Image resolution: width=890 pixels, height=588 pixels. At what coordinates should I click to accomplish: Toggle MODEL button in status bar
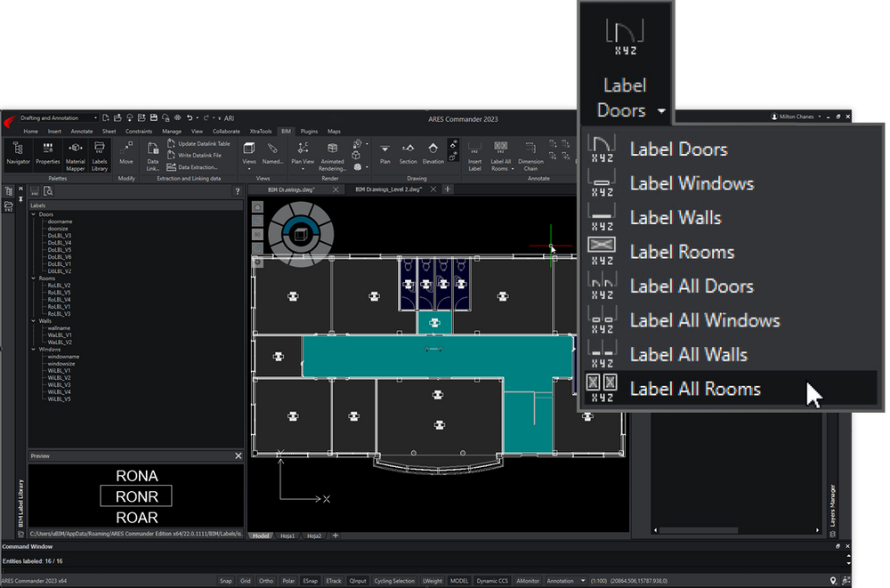(x=459, y=581)
